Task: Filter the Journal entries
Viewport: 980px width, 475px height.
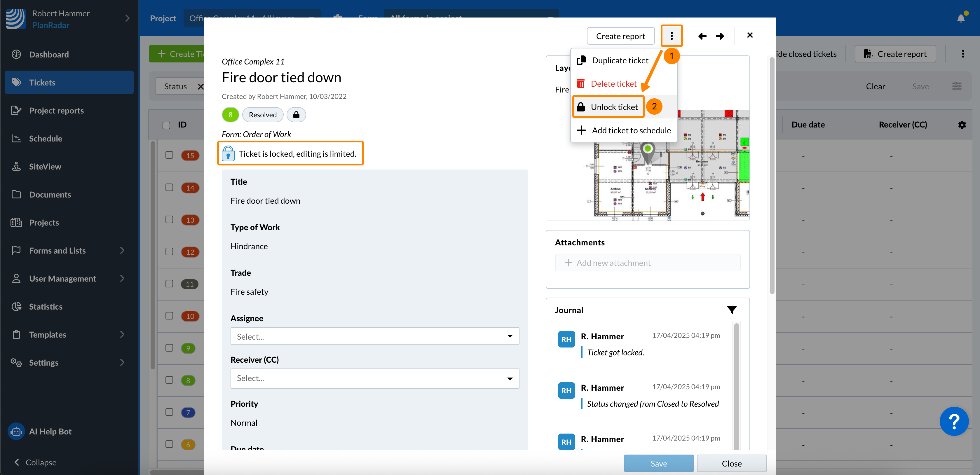Action: pos(731,310)
